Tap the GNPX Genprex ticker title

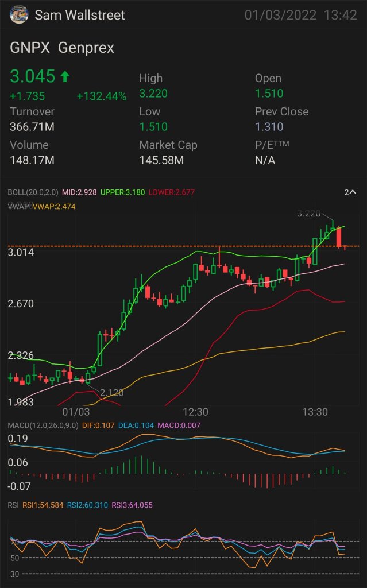(62, 48)
